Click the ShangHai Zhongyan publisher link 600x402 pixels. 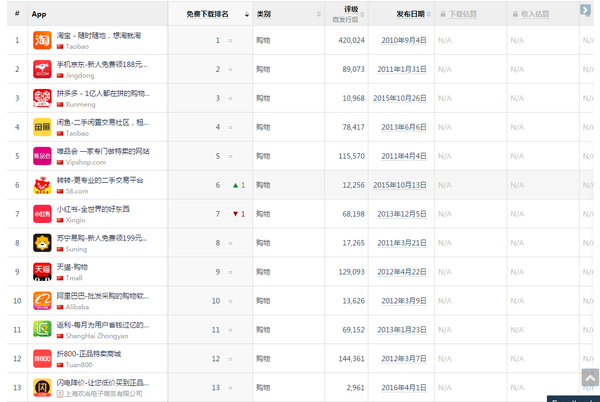click(x=97, y=336)
